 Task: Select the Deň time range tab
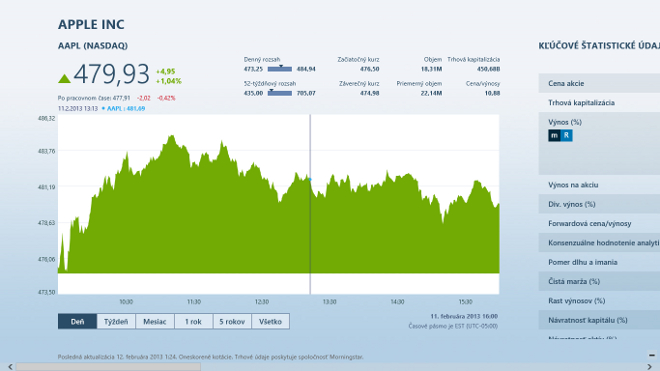(77, 321)
